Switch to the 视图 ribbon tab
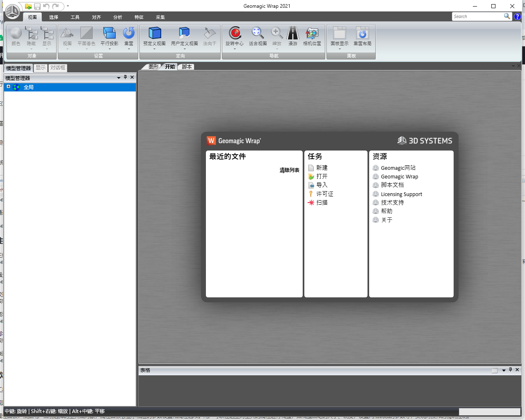The width and height of the screenshot is (525, 420). [32, 17]
